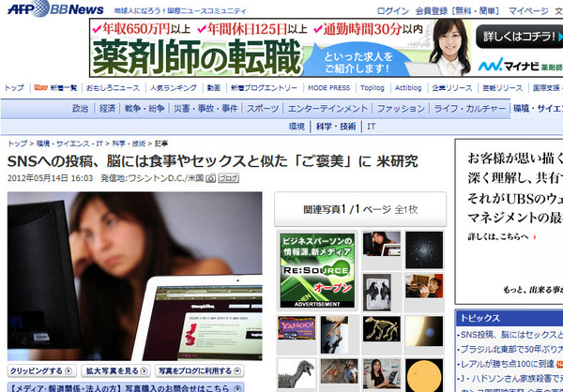Viewport: 563px width, 392px height.
Task: Select the 経済 category tab
Action: 107,109
